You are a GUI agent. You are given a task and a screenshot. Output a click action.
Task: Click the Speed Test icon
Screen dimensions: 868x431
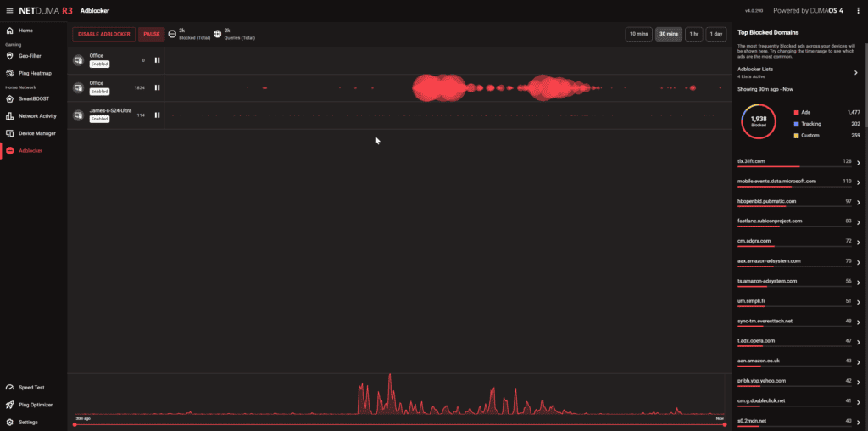[x=9, y=387]
